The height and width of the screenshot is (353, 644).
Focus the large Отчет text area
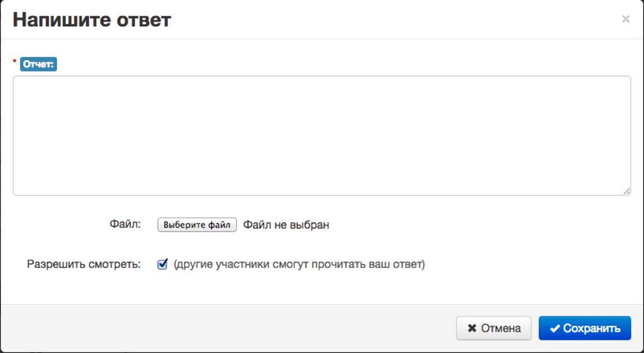click(322, 136)
